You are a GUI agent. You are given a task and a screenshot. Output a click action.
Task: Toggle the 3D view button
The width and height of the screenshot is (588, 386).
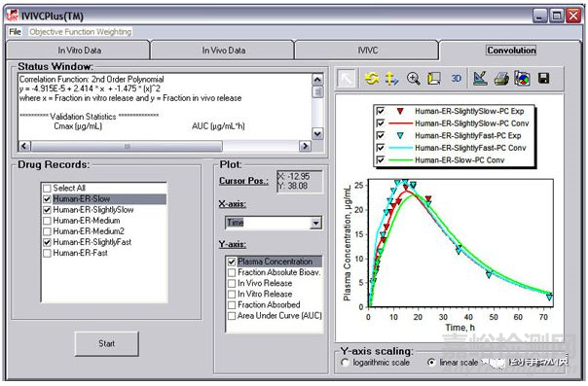coord(456,78)
